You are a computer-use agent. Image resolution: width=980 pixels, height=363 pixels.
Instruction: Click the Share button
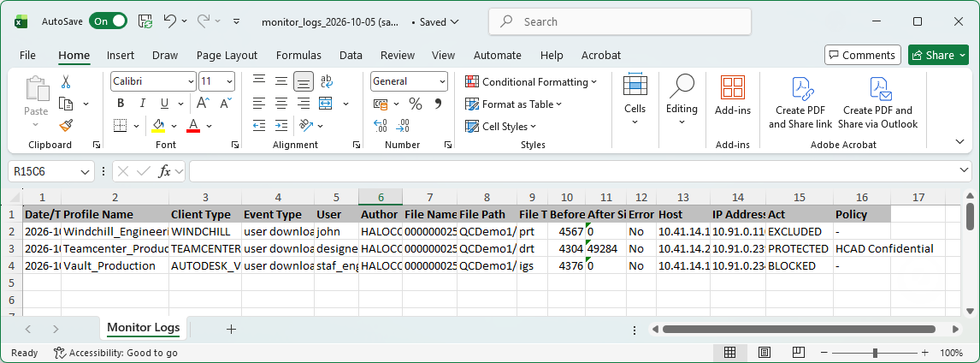(x=938, y=55)
